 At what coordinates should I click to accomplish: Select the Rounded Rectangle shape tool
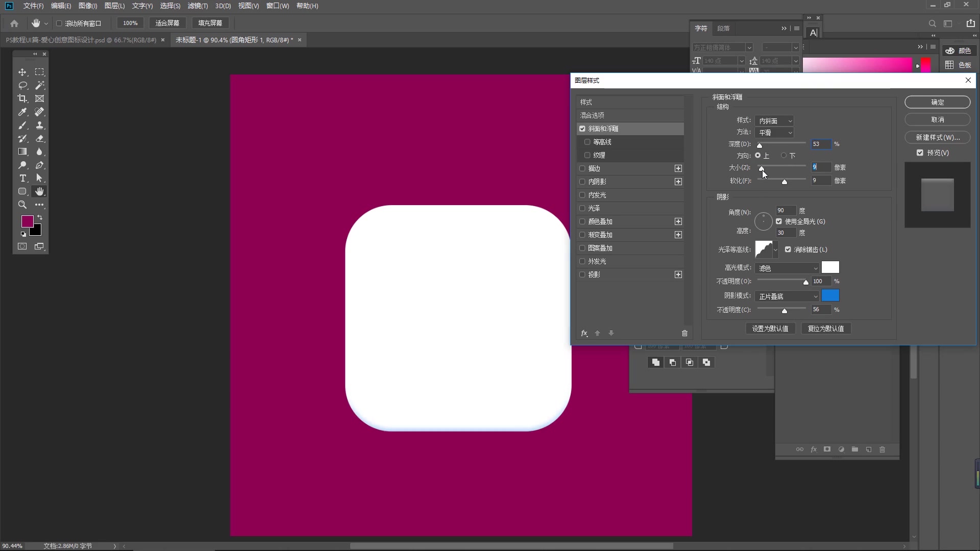click(22, 191)
